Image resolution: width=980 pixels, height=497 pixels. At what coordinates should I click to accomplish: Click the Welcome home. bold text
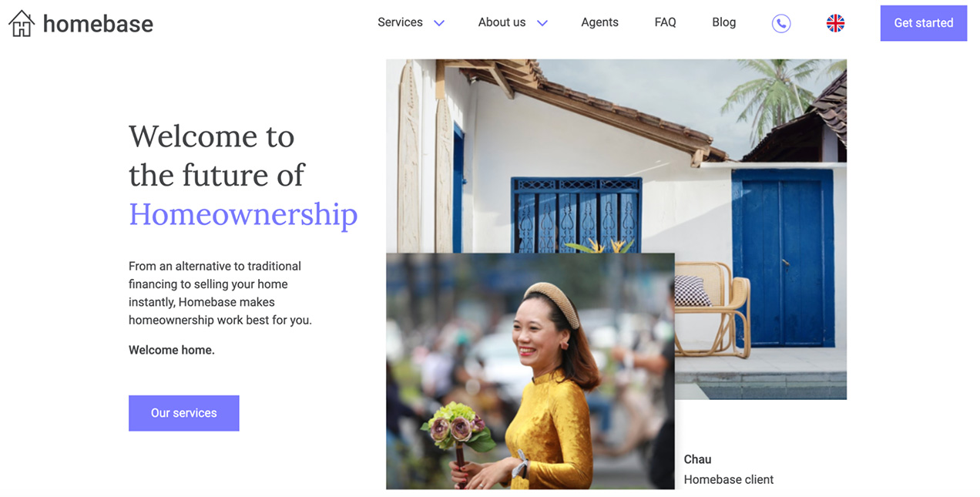[x=172, y=350]
